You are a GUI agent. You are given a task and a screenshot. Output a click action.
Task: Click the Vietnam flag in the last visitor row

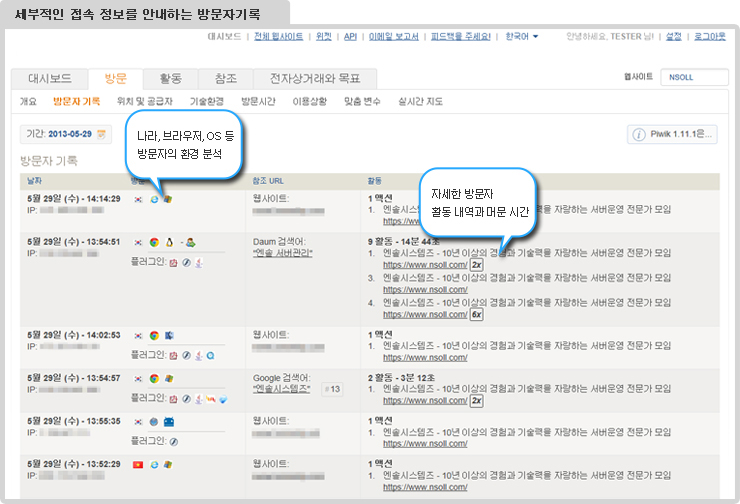pyautogui.click(x=138, y=464)
